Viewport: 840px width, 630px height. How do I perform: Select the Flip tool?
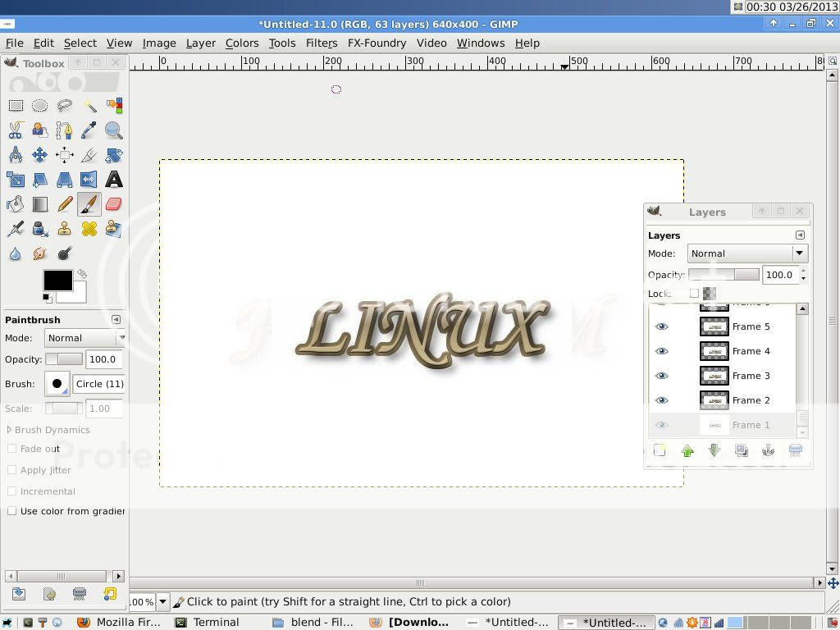[89, 180]
